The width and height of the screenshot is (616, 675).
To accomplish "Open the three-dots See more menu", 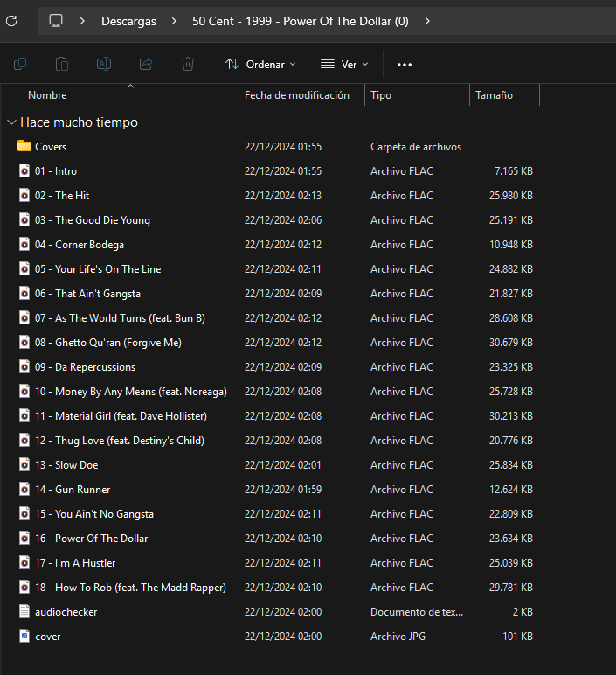I will click(405, 64).
